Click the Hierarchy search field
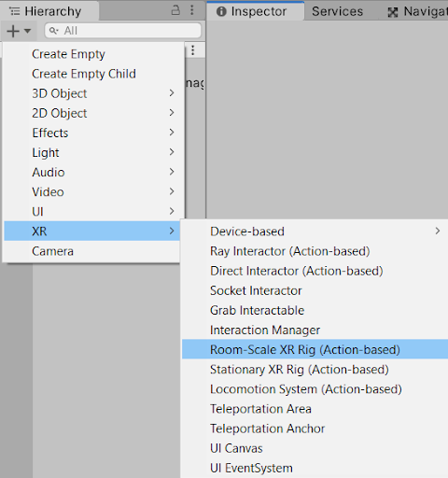This screenshot has width=448, height=478. [123, 31]
